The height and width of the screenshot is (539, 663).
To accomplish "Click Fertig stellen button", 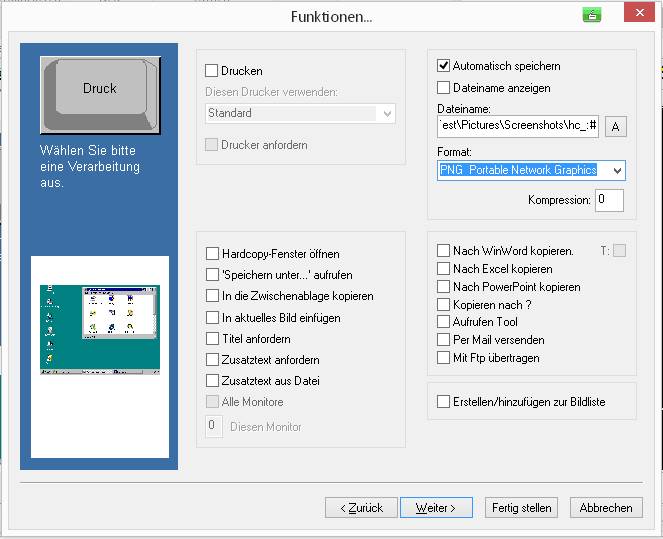I will click(x=521, y=507).
